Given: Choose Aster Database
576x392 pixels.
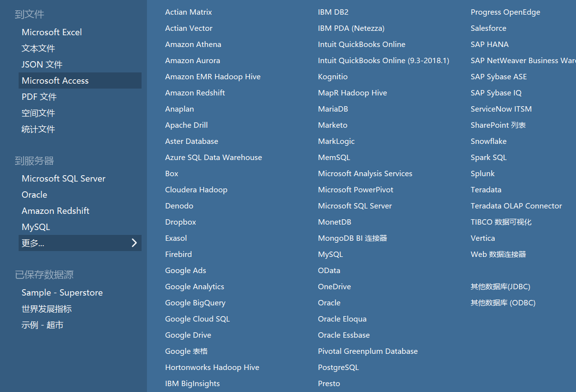Looking at the screenshot, I should 192,141.
